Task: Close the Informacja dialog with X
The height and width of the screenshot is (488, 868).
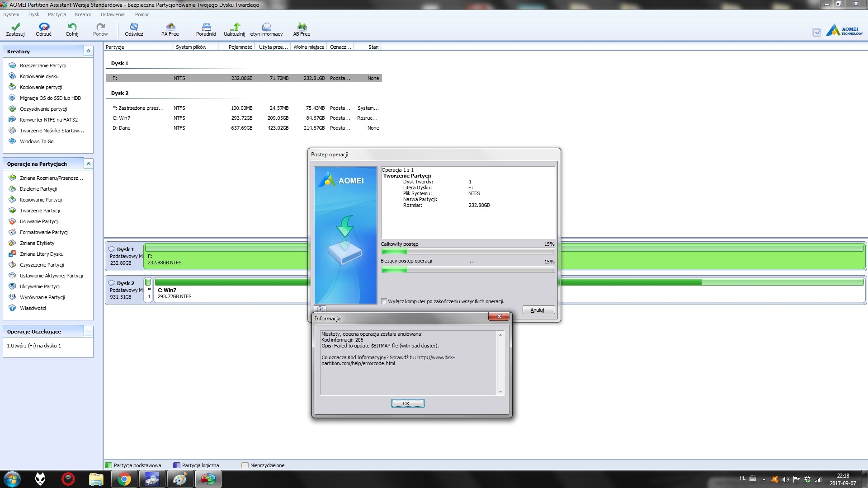Action: click(x=499, y=316)
